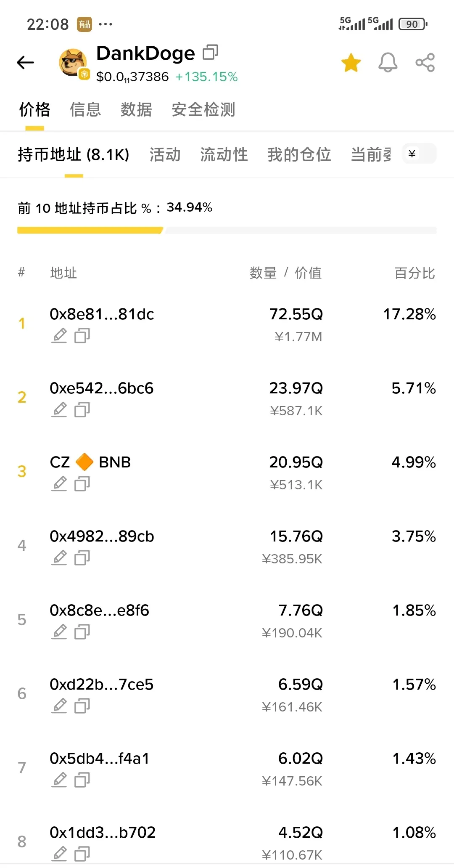Toggle the ¥ currency switch
The height and width of the screenshot is (868, 454).
click(420, 154)
